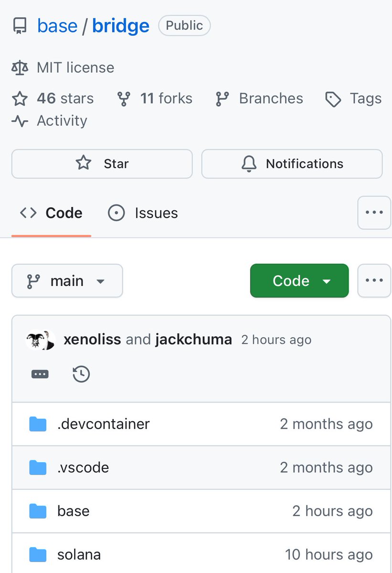Open the main branch selector

[x=67, y=281]
